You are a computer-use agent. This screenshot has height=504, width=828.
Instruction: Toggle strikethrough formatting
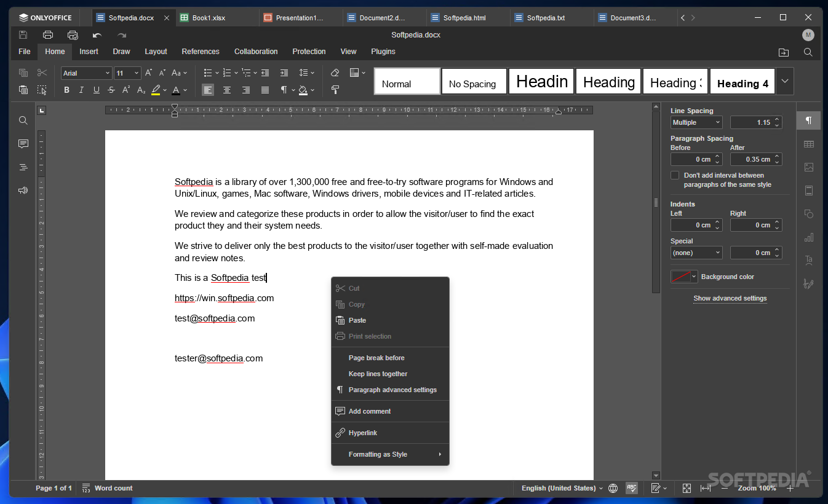111,90
